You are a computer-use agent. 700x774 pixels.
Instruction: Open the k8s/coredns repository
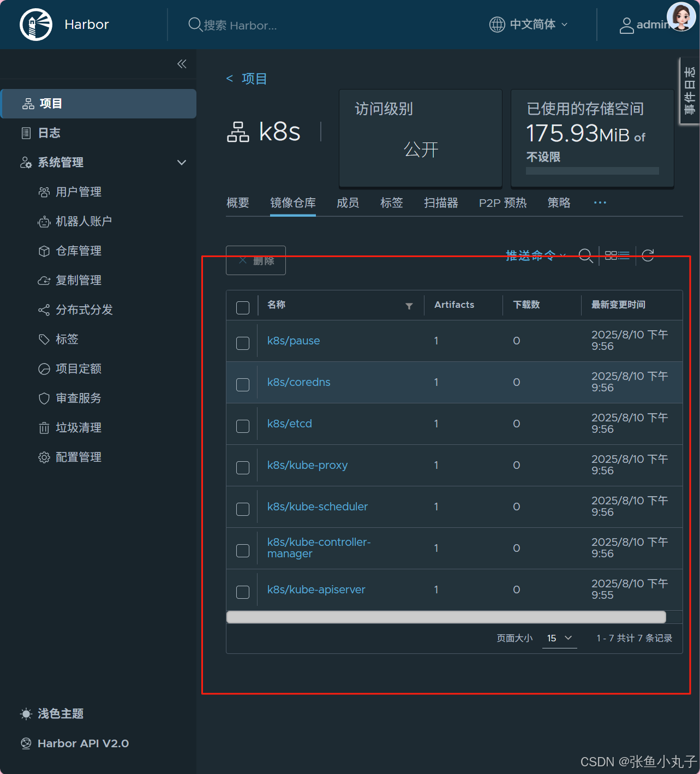[299, 382]
